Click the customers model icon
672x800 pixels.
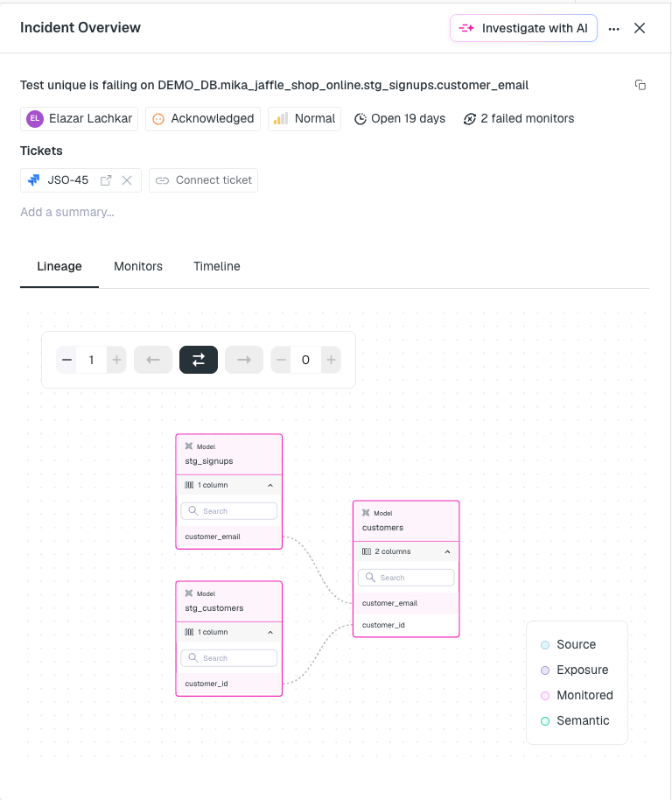pos(366,512)
